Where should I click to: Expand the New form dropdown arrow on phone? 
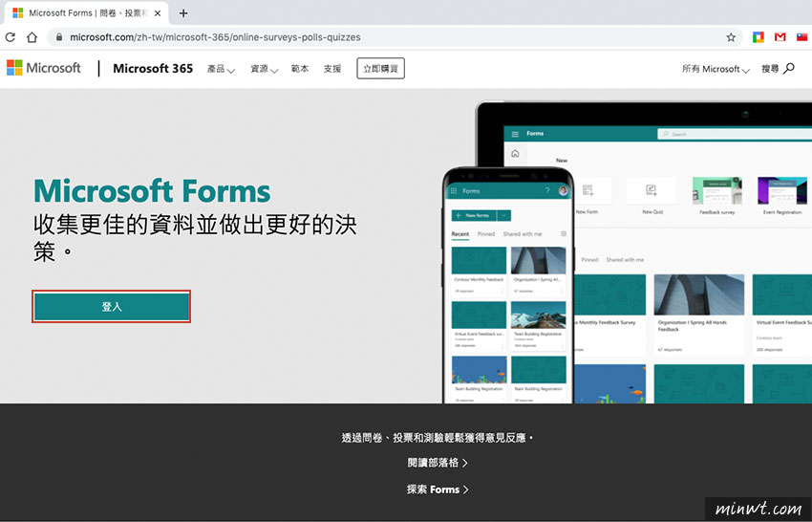503,215
